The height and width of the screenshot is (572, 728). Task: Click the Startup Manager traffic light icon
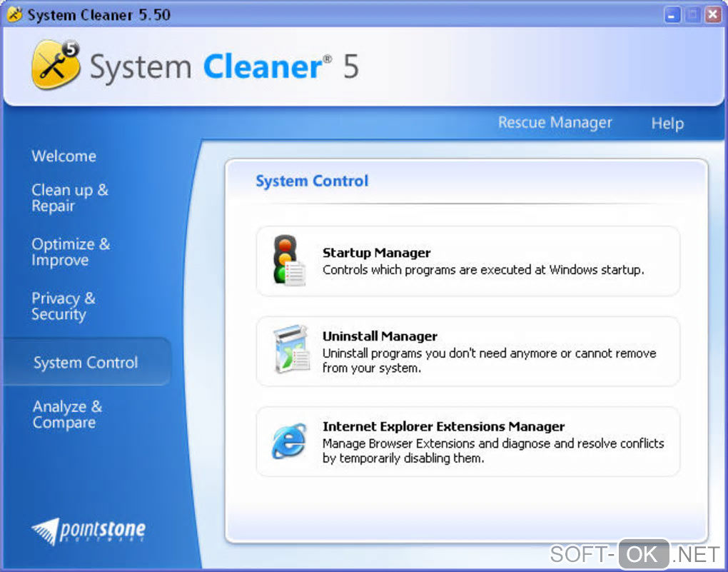point(289,260)
